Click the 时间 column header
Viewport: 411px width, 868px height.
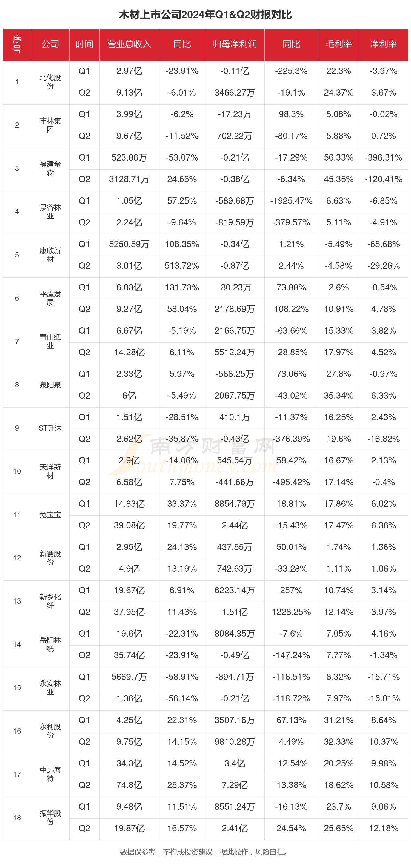click(x=84, y=44)
